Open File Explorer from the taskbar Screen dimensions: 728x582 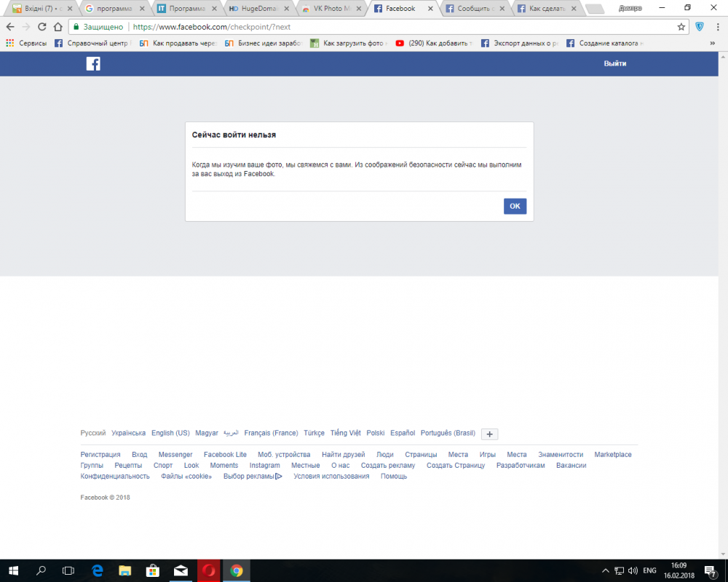pyautogui.click(x=125, y=570)
